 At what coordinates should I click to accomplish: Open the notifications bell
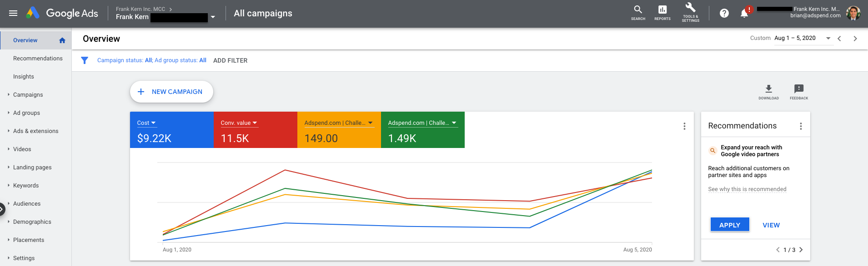[744, 13]
